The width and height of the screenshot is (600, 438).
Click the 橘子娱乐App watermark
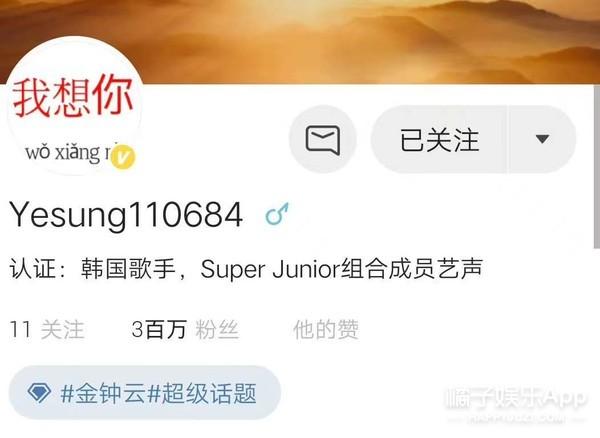pos(515,400)
